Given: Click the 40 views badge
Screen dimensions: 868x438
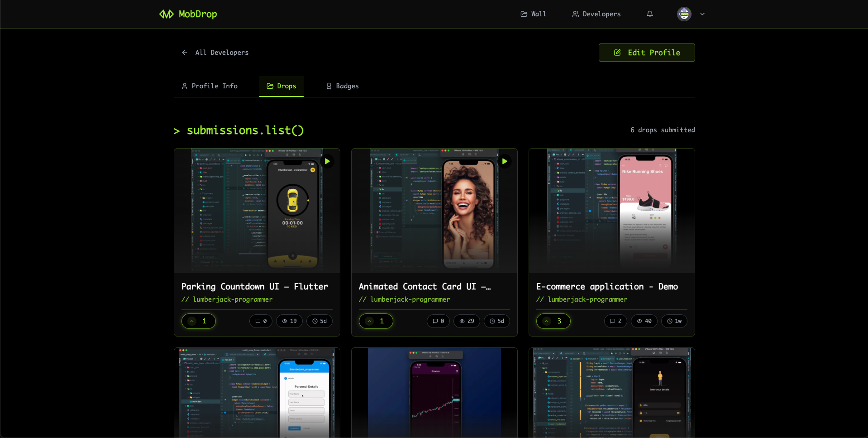Looking at the screenshot, I should coord(644,321).
